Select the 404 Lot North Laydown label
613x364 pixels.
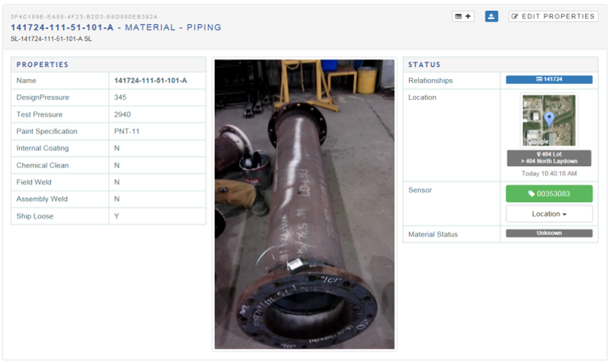click(x=549, y=158)
